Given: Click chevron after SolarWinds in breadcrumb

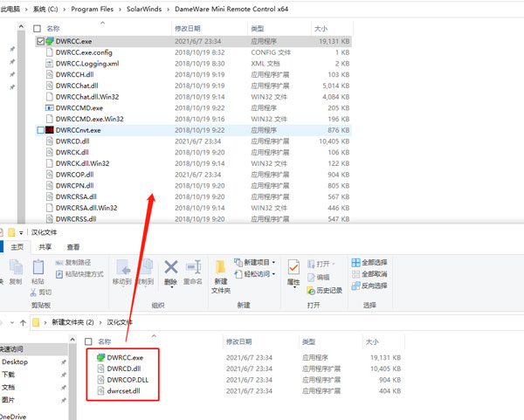Looking at the screenshot, I should pyautogui.click(x=168, y=10).
